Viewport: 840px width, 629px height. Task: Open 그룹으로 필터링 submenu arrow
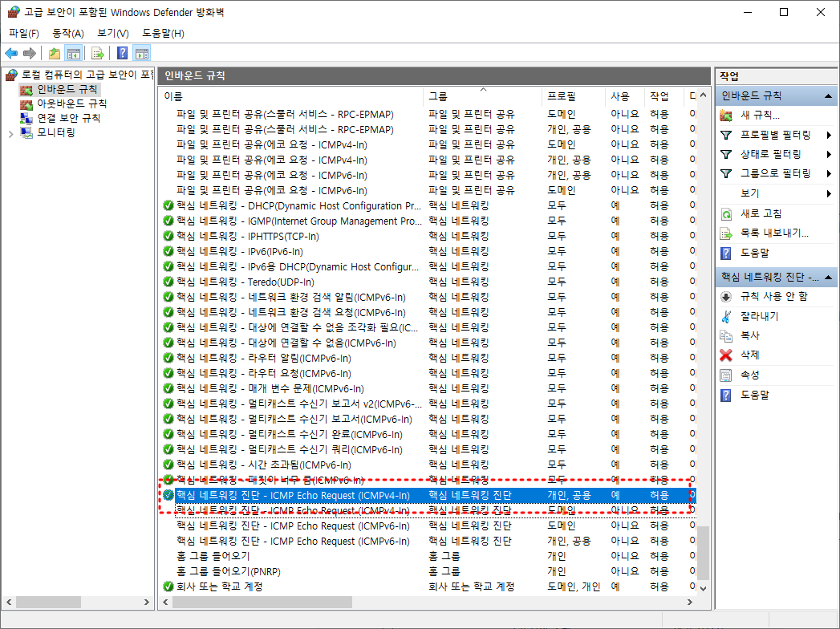pos(829,173)
